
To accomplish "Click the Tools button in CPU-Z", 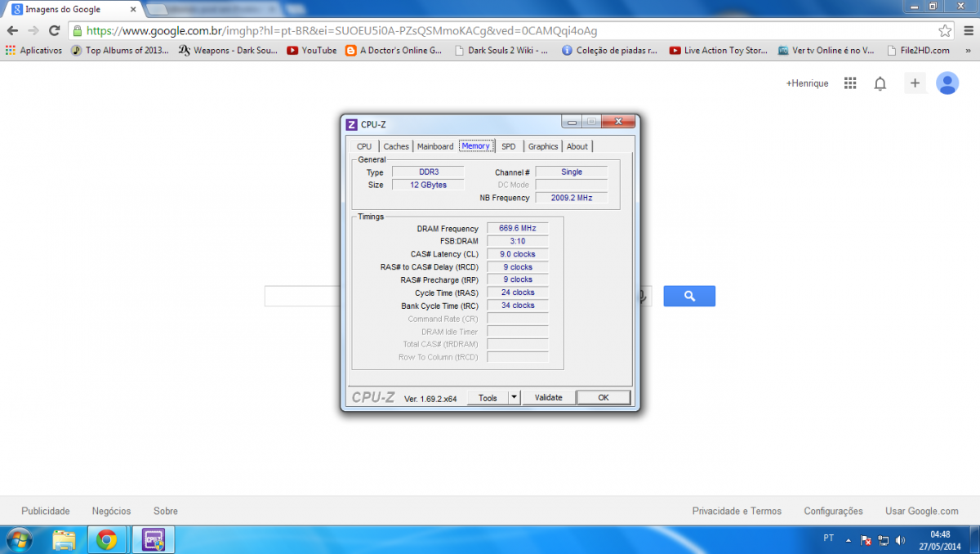I will [x=488, y=398].
